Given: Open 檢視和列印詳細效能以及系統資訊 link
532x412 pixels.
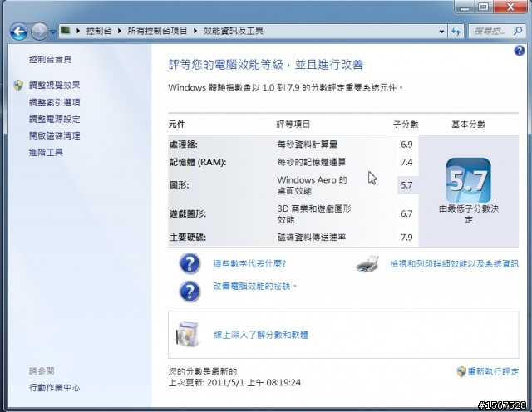Looking at the screenshot, I should [455, 264].
